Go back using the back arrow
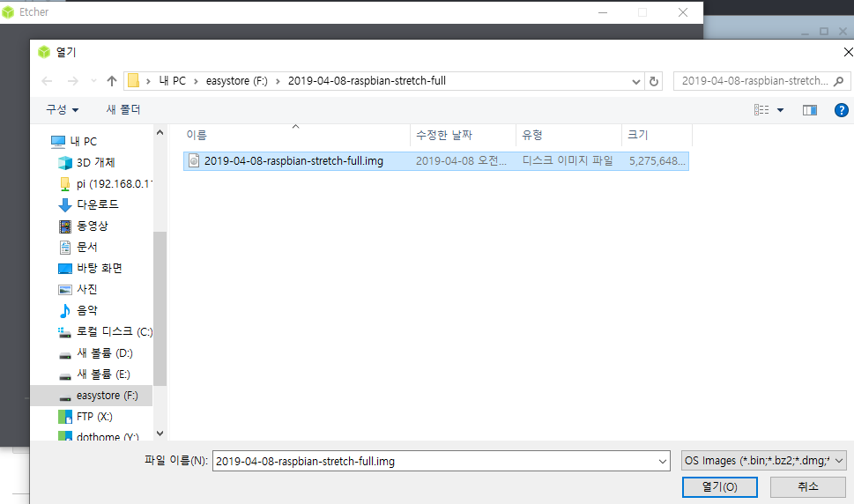This screenshot has height=504, width=854. [47, 81]
